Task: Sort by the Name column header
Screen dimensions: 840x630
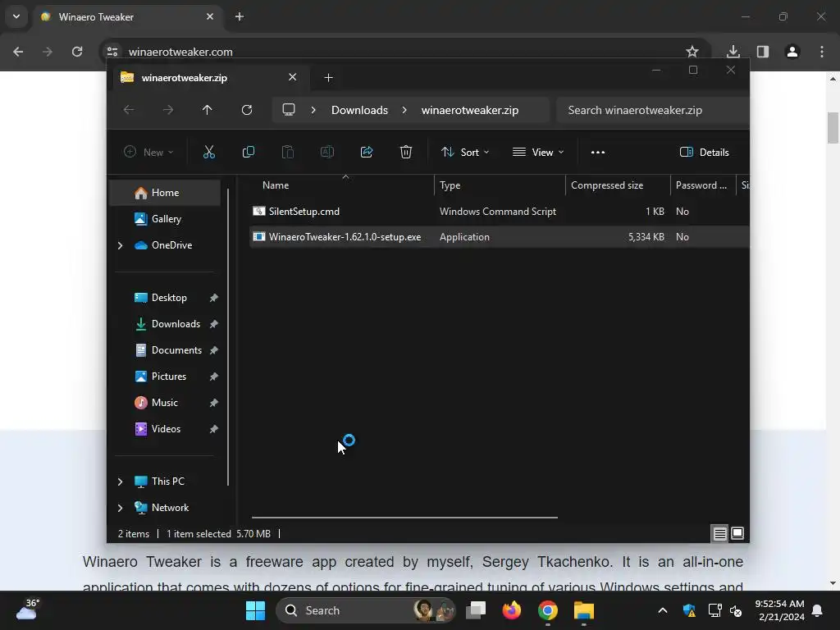Action: pyautogui.click(x=343, y=185)
